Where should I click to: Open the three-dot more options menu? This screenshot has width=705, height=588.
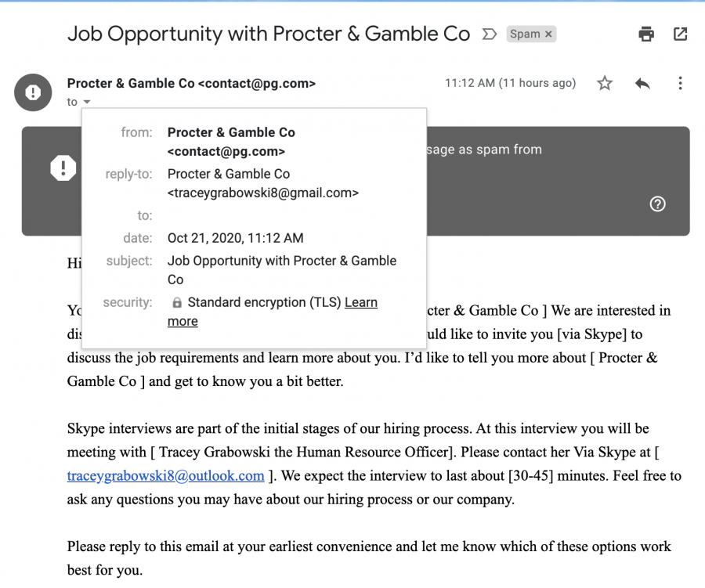click(680, 83)
